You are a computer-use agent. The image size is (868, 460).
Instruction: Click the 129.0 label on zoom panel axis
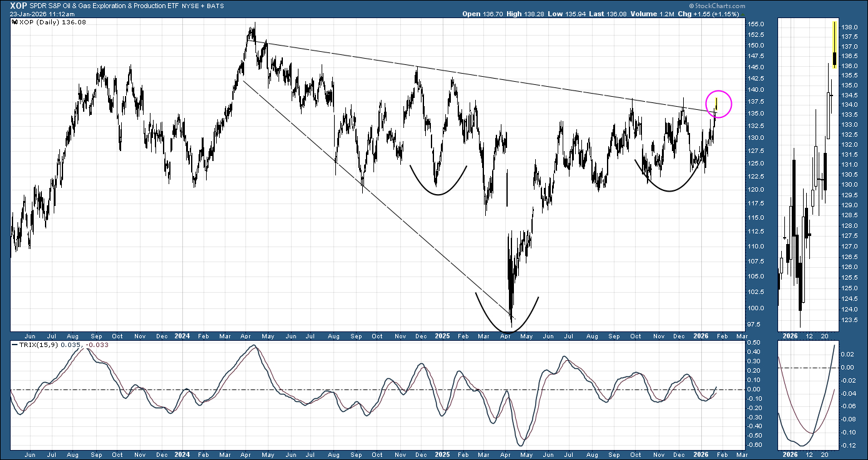[x=850, y=205]
